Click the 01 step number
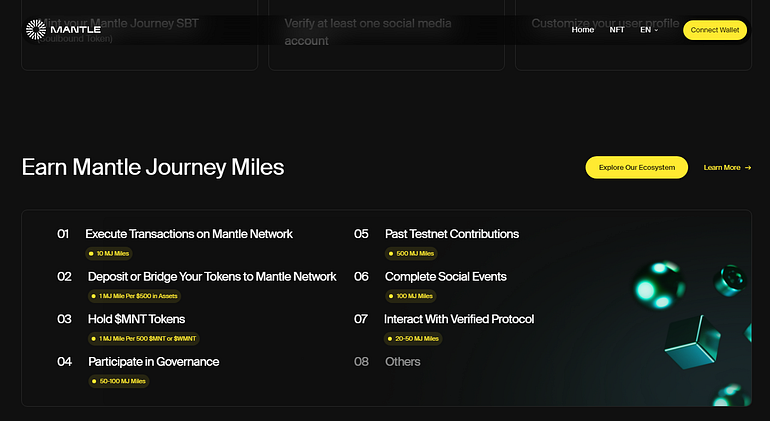The height and width of the screenshot is (421, 770). pos(63,234)
